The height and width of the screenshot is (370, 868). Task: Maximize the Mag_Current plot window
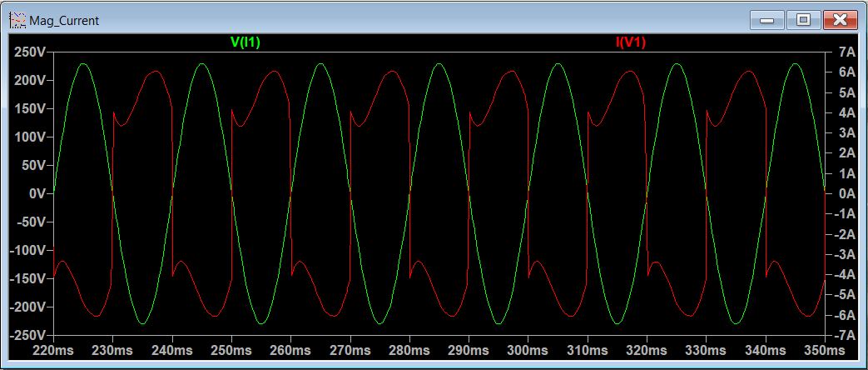click(x=803, y=21)
